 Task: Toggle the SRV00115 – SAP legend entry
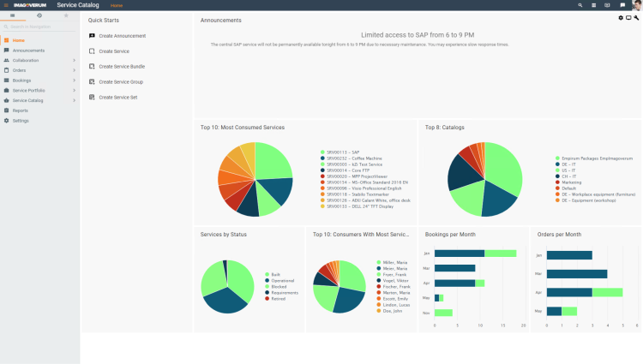343,152
